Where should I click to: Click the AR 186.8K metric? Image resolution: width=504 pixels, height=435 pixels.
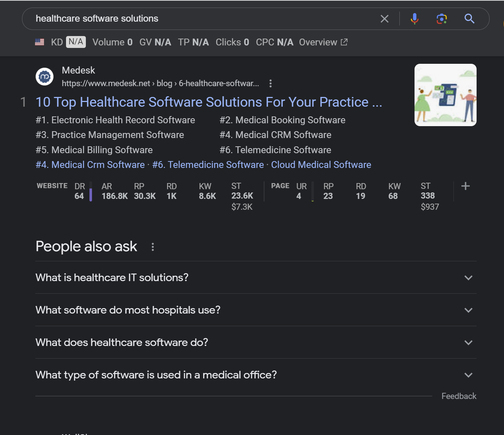point(115,191)
